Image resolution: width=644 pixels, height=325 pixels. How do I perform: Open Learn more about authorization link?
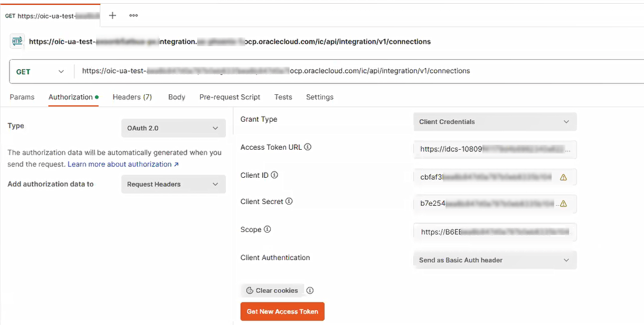coord(123,164)
